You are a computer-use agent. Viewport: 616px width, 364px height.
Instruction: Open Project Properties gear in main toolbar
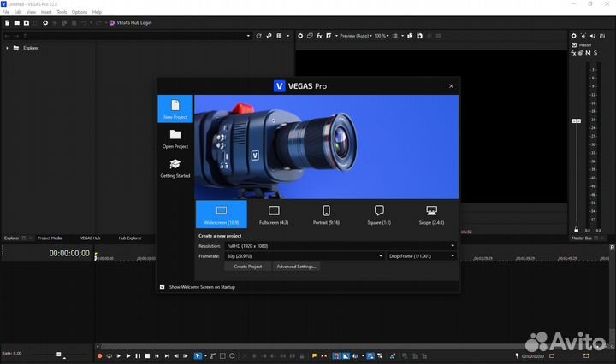[45, 23]
